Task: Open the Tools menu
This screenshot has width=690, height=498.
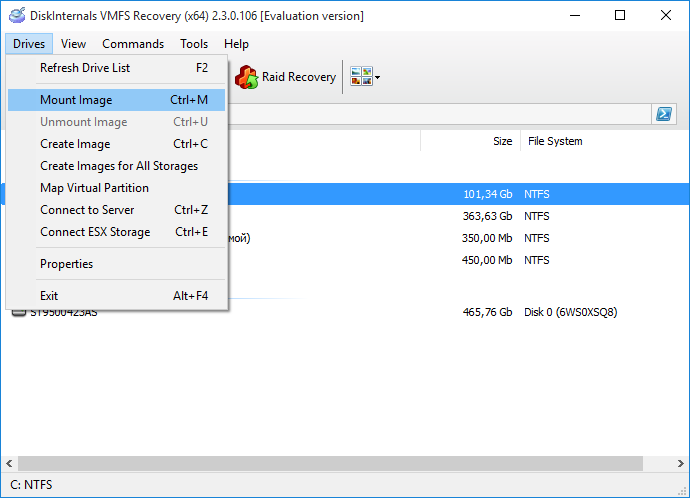Action: (x=194, y=44)
